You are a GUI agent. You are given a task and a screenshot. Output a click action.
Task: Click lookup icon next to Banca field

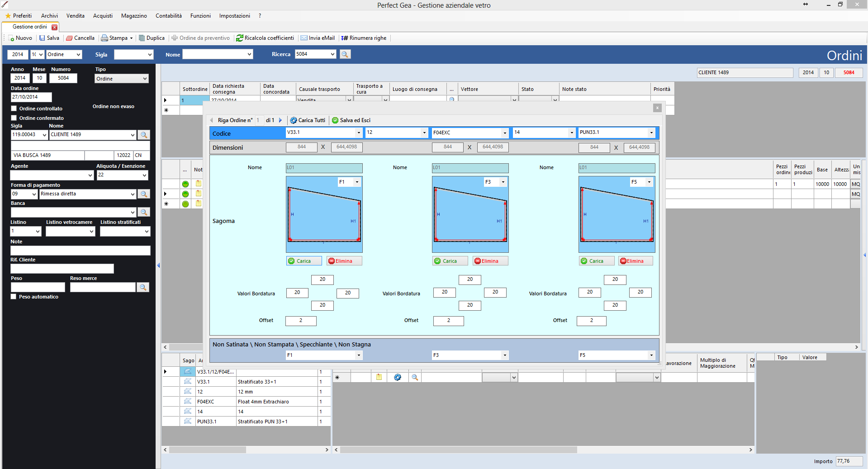[x=144, y=212]
